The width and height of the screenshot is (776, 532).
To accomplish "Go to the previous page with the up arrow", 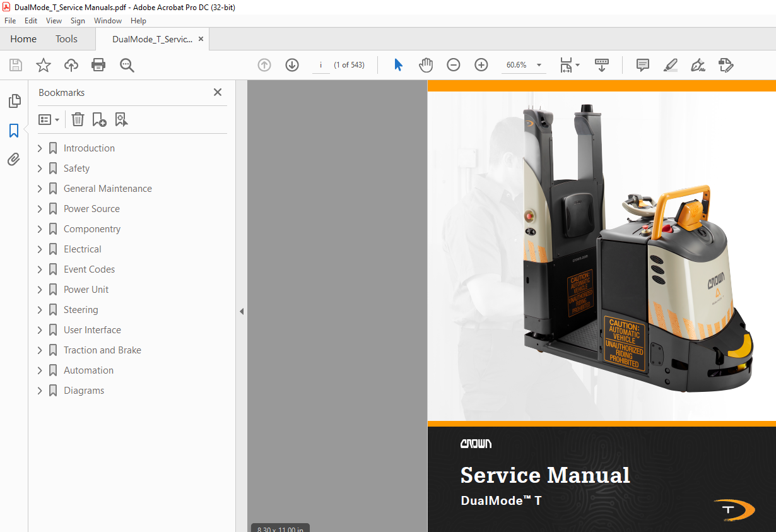I will (x=264, y=65).
